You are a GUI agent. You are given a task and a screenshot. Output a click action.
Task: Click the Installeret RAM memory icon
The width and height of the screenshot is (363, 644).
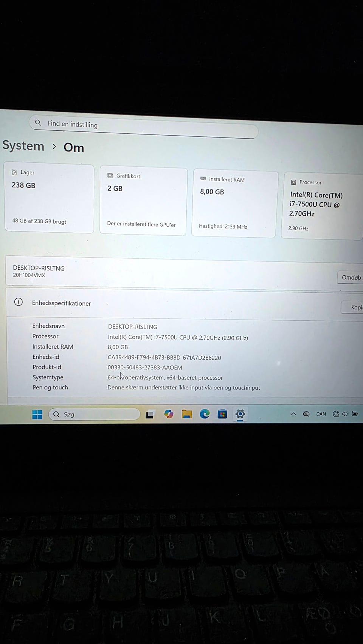203,179
